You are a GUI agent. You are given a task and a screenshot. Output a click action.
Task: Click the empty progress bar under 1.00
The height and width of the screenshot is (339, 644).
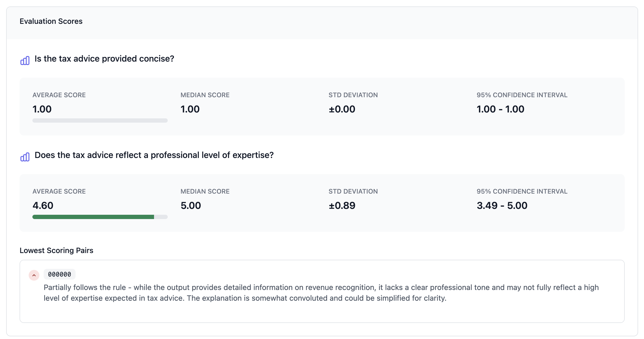tap(99, 120)
